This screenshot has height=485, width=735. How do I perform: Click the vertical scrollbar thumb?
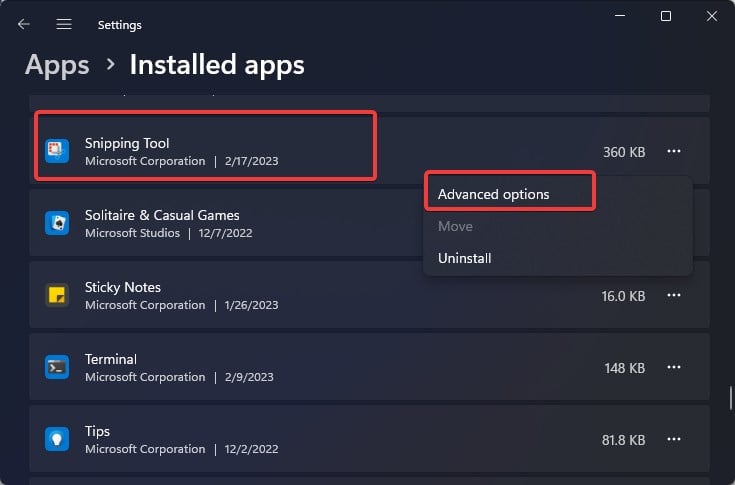coord(729,398)
